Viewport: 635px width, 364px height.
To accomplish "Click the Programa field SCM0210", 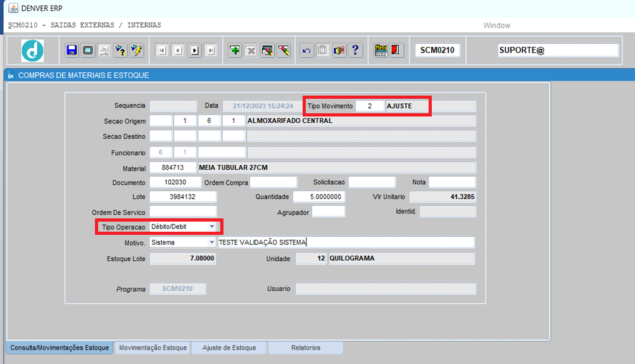I will point(177,289).
